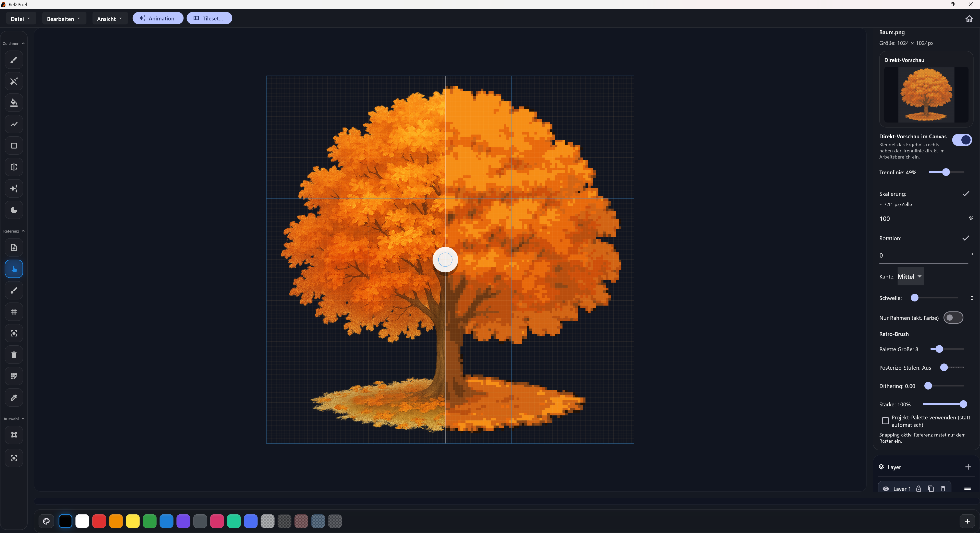Screen dimensions: 980x533
Task: Select the eyedropper color picker tool
Action: [x=14, y=397]
